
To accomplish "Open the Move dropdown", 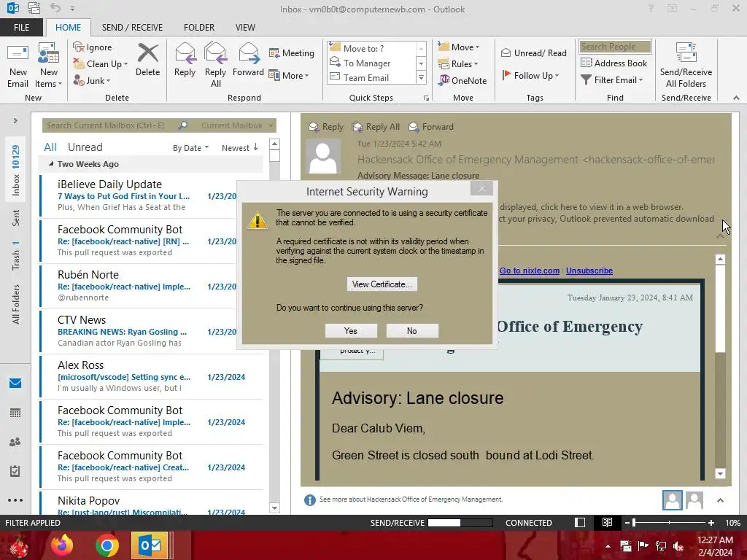I will tap(459, 47).
